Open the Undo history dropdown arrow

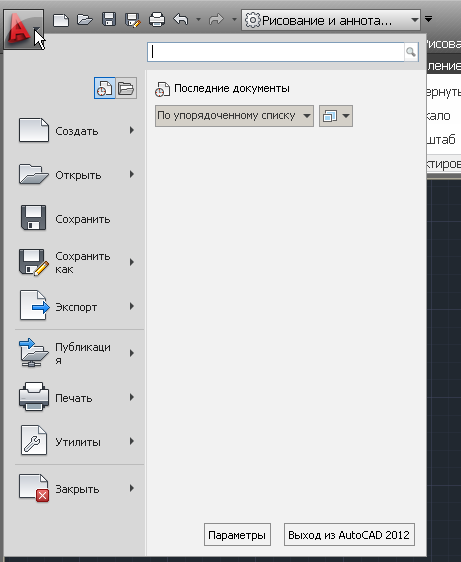coord(198,19)
